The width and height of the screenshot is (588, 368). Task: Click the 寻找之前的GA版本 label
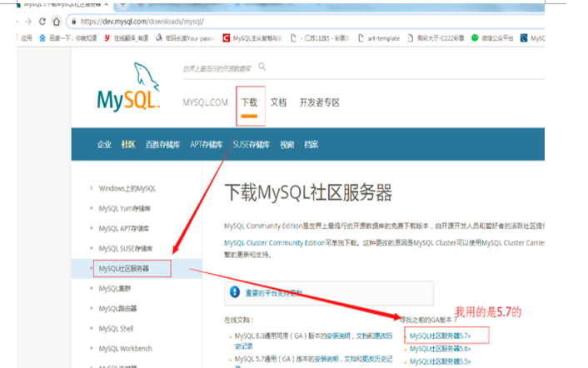(x=429, y=320)
